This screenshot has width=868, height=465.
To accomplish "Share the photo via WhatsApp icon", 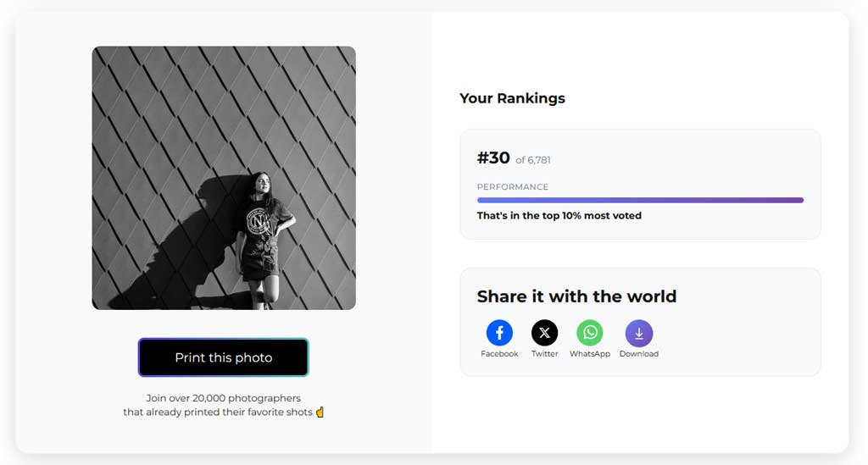I will 590,333.
